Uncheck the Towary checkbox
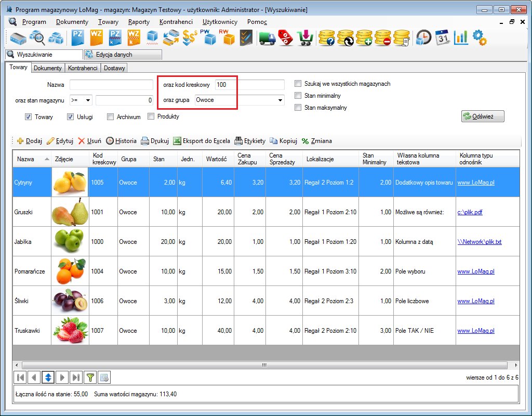The image size is (532, 416). (29, 117)
